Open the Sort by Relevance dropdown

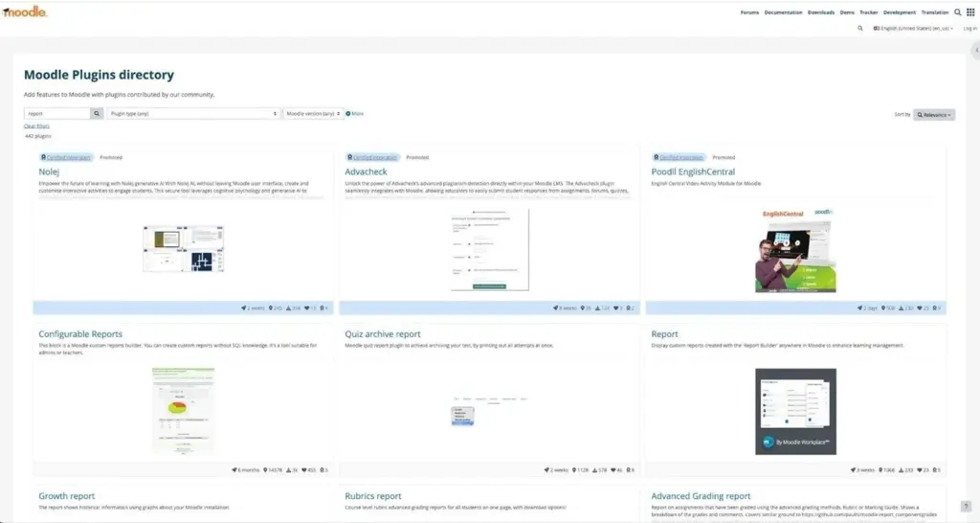(934, 115)
